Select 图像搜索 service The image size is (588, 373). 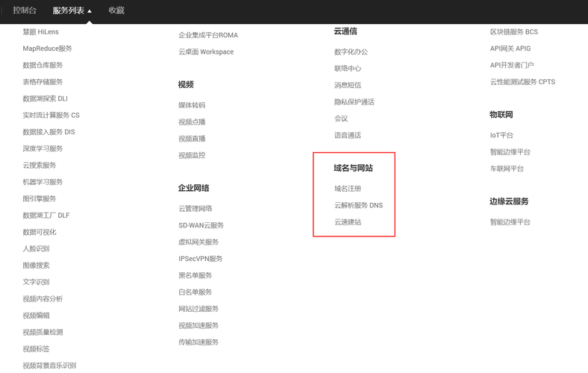(36, 266)
